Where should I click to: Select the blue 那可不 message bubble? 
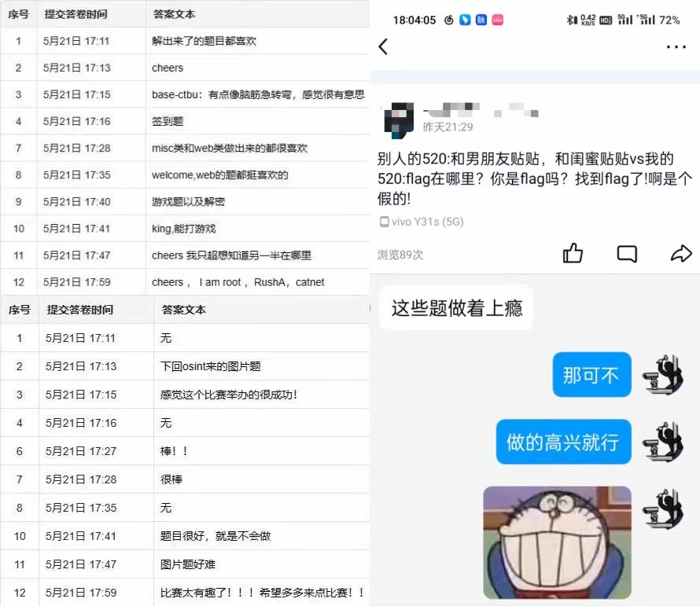click(x=591, y=375)
